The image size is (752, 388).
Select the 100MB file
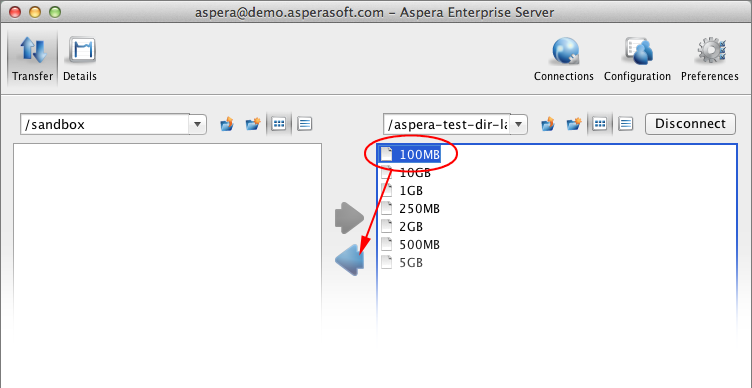pyautogui.click(x=410, y=154)
